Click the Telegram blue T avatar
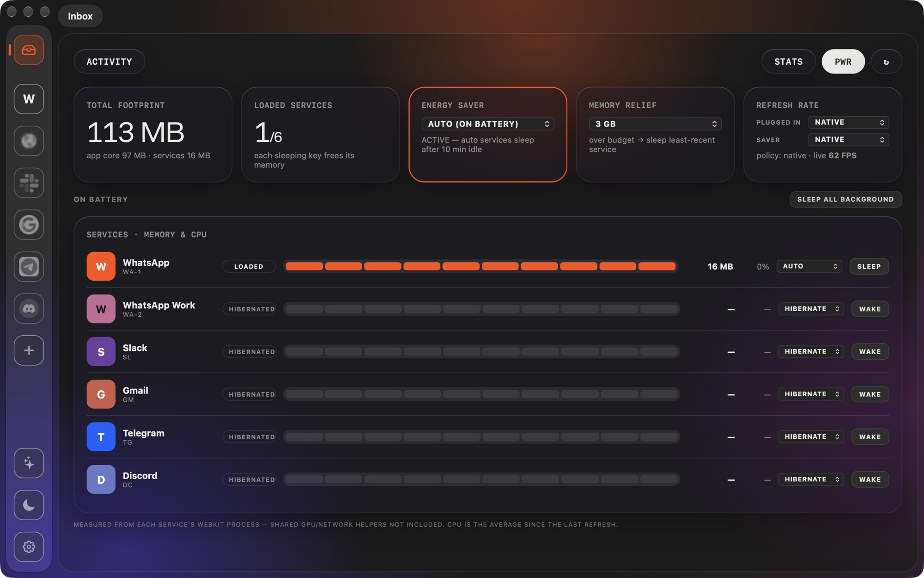This screenshot has height=578, width=924. click(x=101, y=437)
